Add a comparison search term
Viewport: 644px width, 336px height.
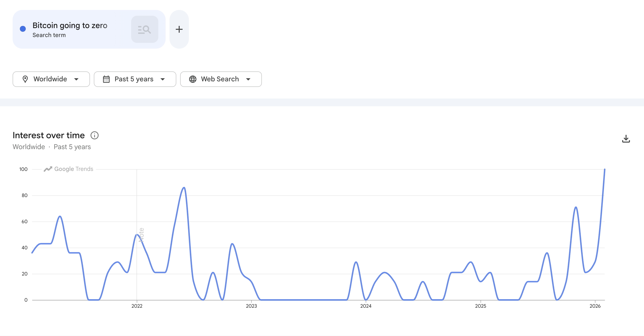coord(179,29)
